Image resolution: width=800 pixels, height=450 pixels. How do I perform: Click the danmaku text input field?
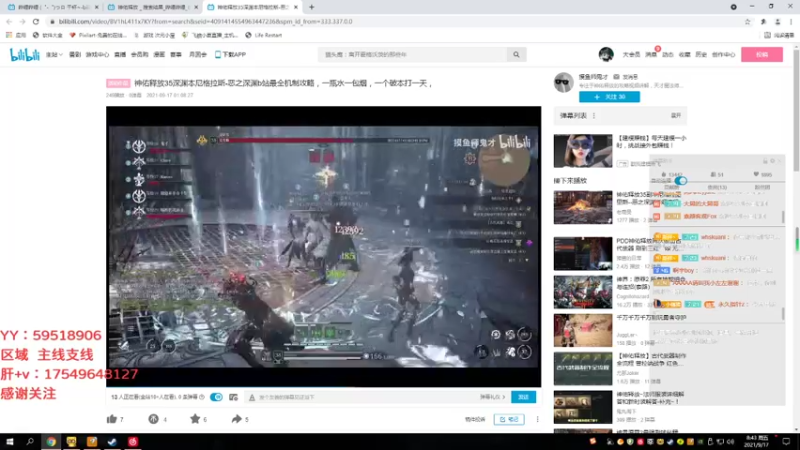362,397
